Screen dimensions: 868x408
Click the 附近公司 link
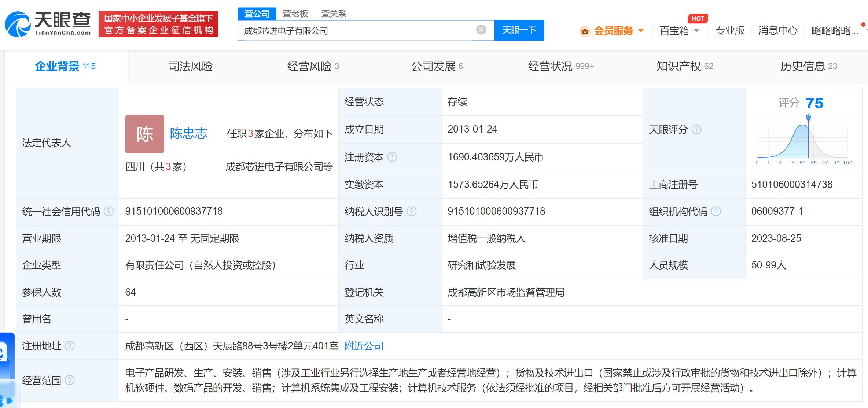(x=363, y=346)
